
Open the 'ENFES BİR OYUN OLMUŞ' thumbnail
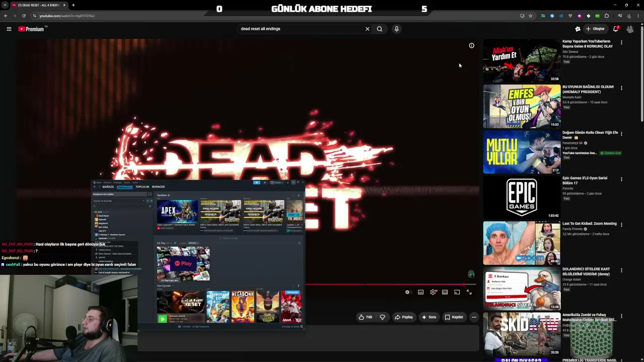(x=522, y=107)
